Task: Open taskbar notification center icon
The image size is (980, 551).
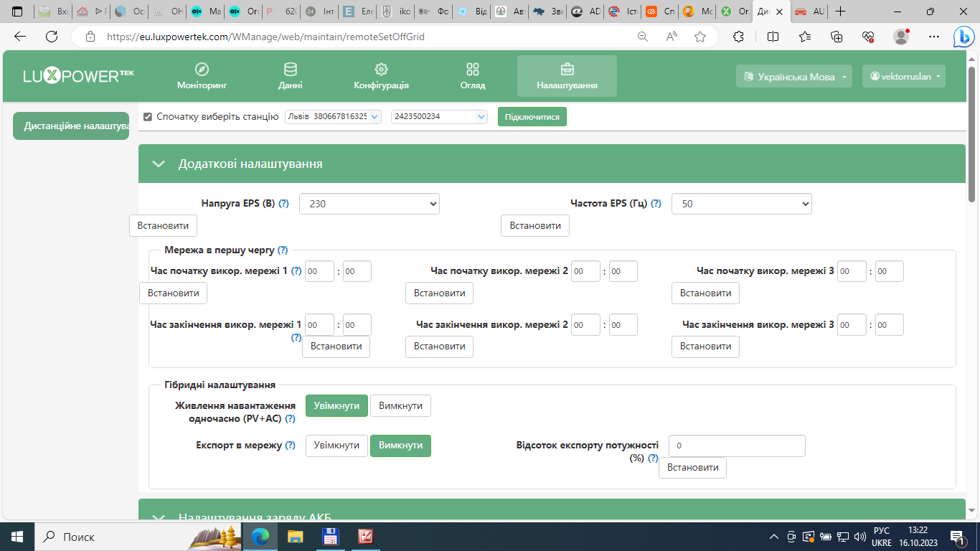Action: tap(958, 536)
